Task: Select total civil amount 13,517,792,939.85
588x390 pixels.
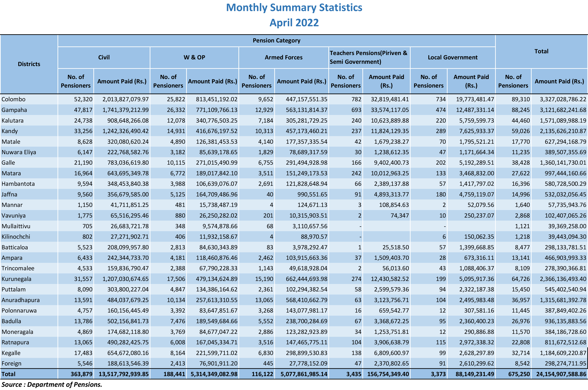Action: click(124, 374)
